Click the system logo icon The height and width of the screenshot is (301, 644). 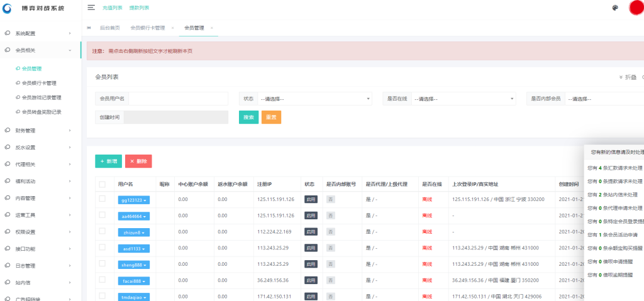click(x=8, y=9)
